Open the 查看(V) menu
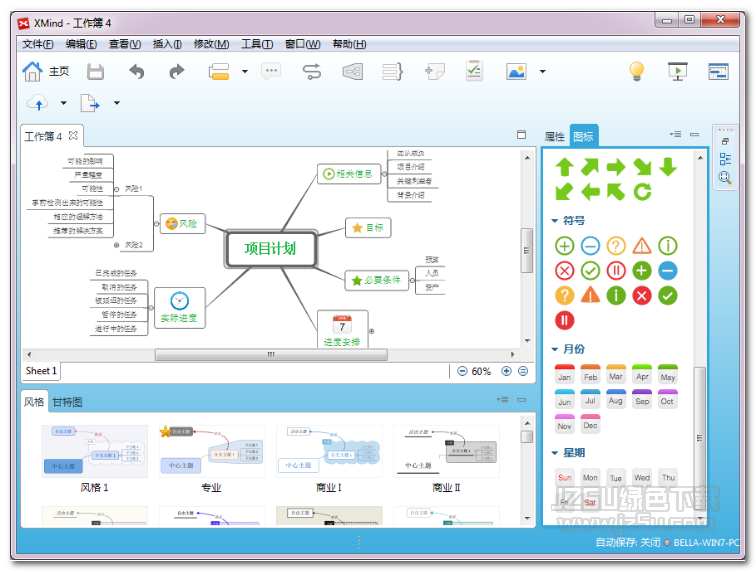The width and height of the screenshot is (756, 572). point(125,44)
